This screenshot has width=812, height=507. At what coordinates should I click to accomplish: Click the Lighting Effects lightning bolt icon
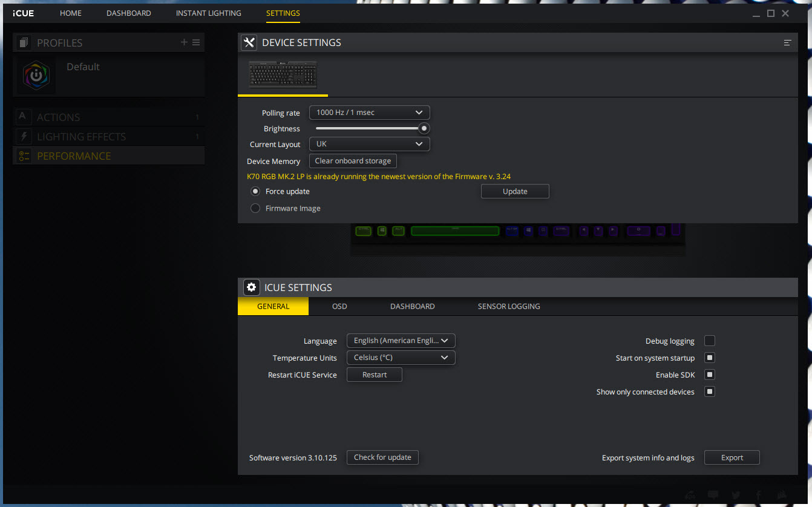click(23, 136)
